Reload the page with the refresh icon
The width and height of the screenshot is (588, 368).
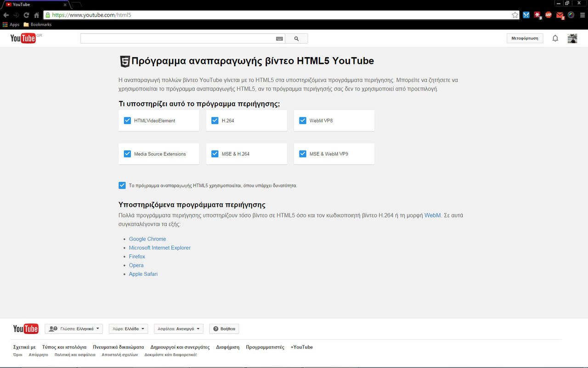click(26, 15)
